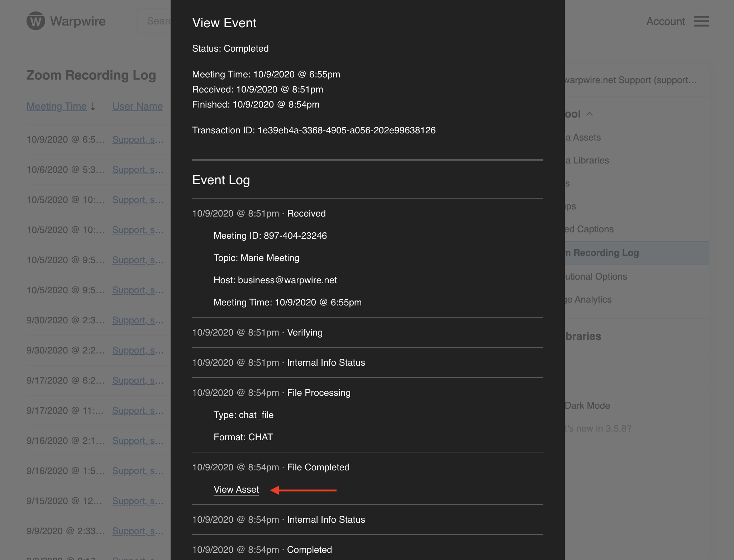Image resolution: width=734 pixels, height=560 pixels.
Task: Open Support link in 9/30/2020 @ 2:2… row
Action: 138,350
